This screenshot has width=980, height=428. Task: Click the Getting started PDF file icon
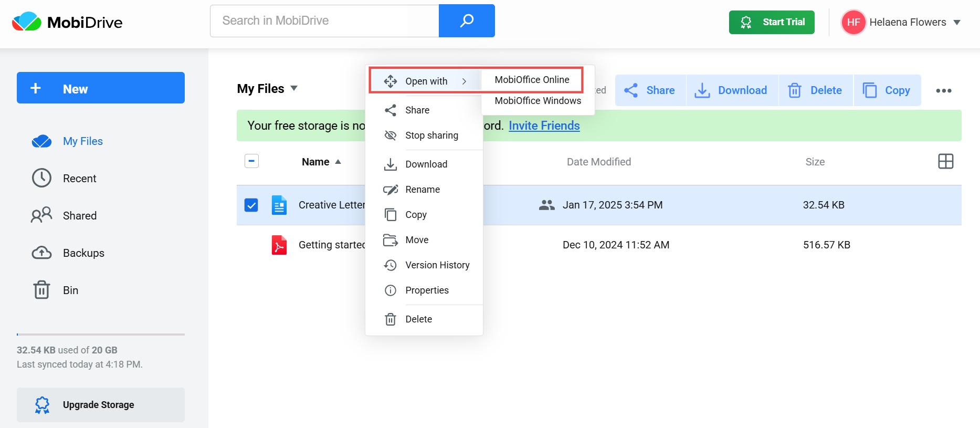tap(279, 245)
